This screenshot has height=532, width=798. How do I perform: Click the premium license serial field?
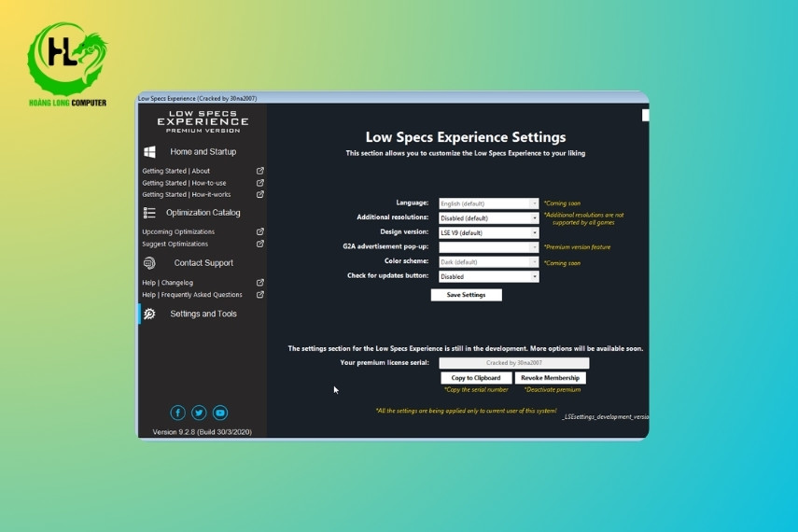pyautogui.click(x=514, y=363)
